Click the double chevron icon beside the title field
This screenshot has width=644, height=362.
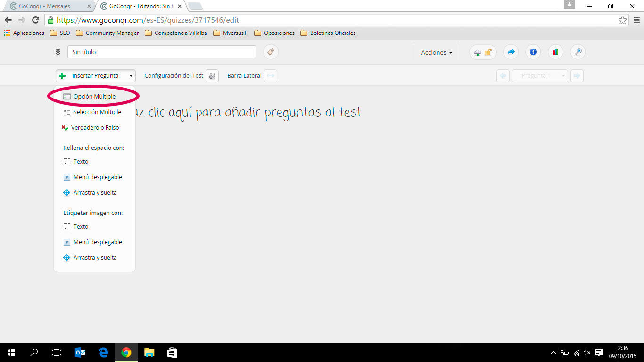tap(58, 52)
